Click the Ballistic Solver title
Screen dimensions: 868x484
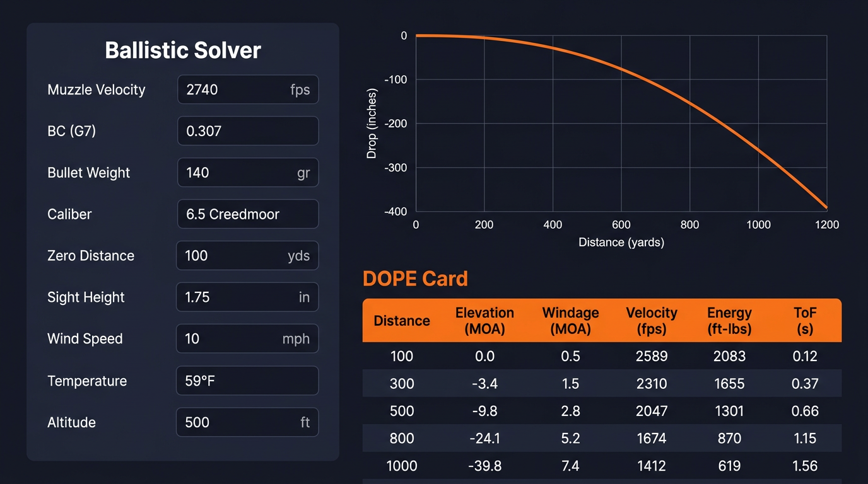click(x=183, y=50)
